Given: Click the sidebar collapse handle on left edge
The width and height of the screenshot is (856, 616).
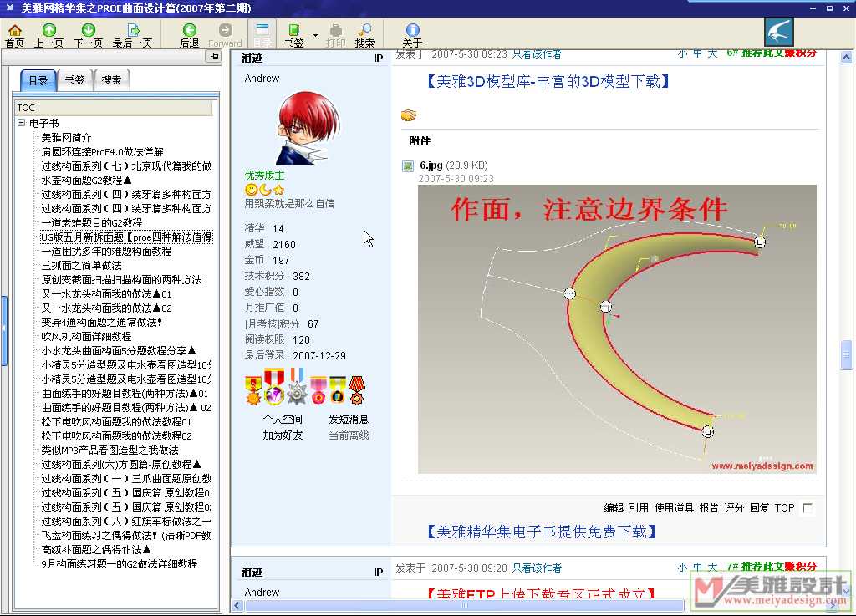Looking at the screenshot, I should click(x=4, y=331).
